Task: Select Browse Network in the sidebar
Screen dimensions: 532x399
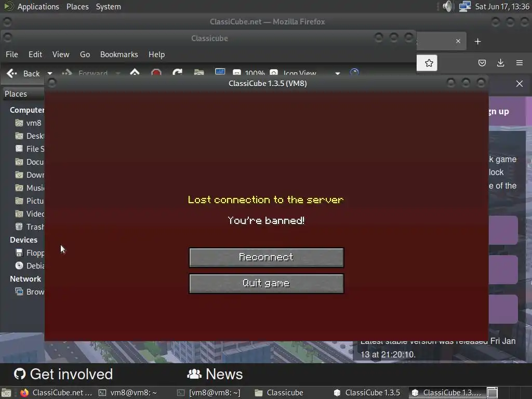Action: [30, 292]
